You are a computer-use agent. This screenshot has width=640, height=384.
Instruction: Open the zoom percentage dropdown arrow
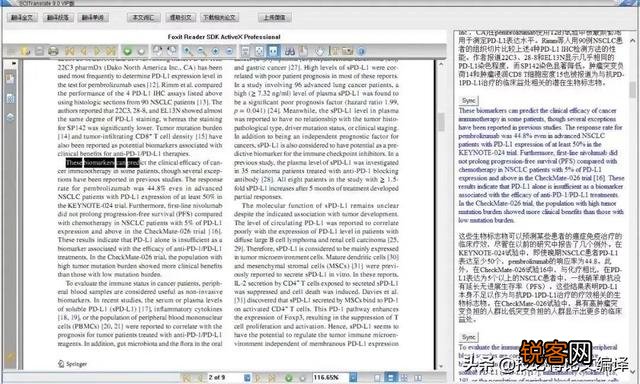pos(353,377)
